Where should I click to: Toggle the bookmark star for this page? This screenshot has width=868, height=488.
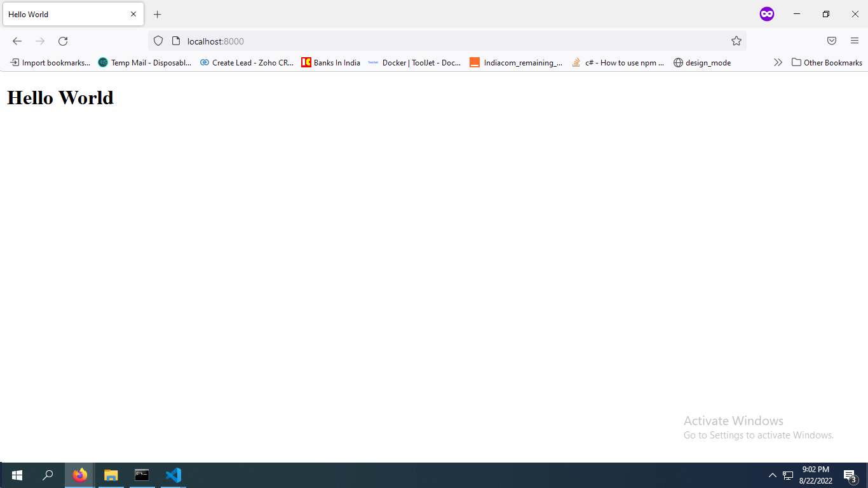[x=736, y=41]
